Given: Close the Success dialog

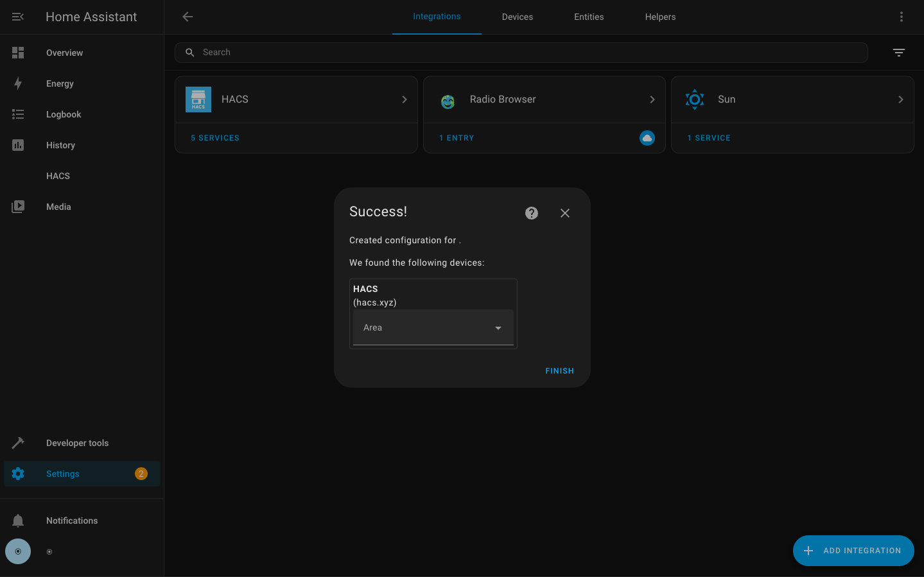Looking at the screenshot, I should point(564,213).
